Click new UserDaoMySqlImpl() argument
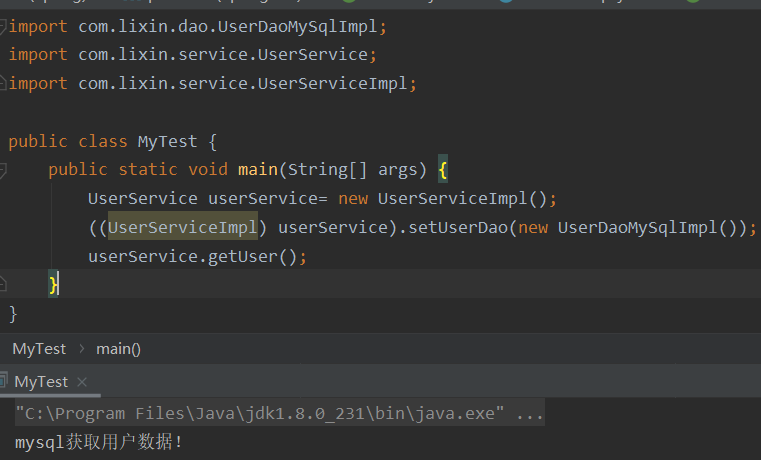 [x=627, y=227]
